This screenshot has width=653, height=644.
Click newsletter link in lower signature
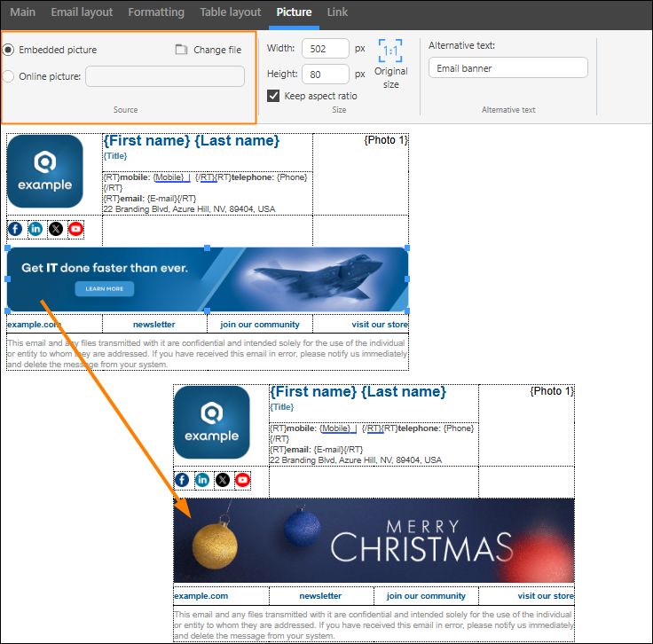(320, 596)
